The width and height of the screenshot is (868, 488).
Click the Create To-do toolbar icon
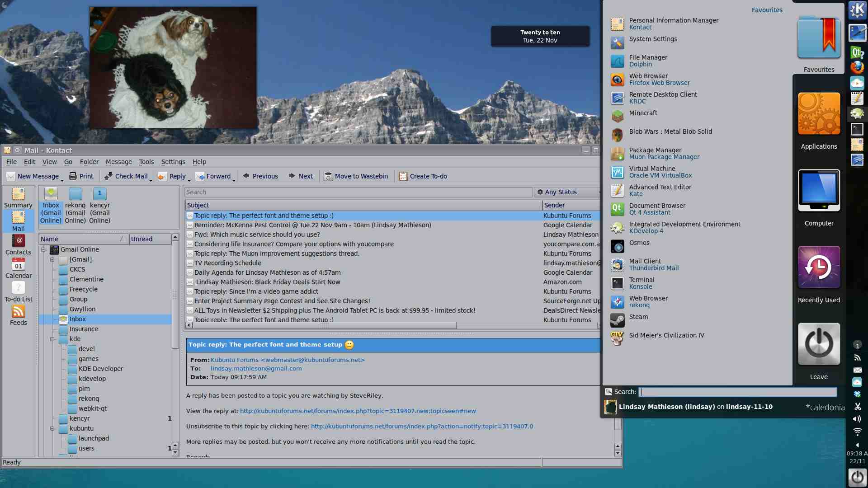(x=403, y=176)
